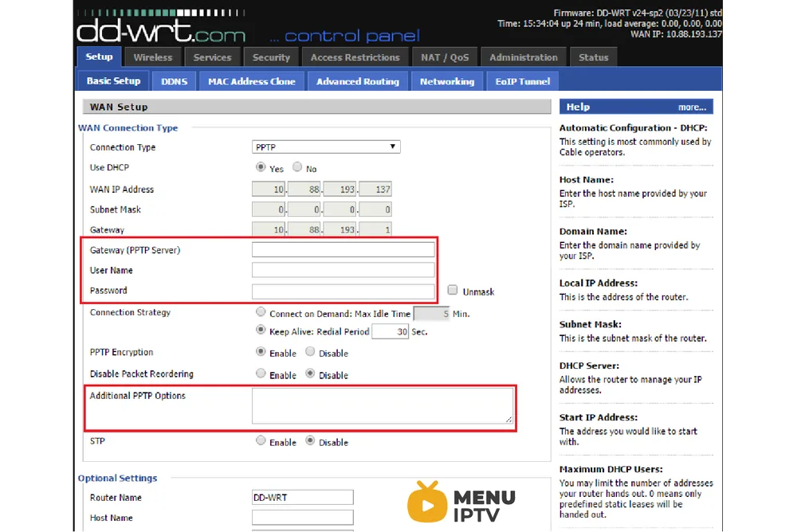The image size is (797, 532).
Task: Open the Services tab
Action: (x=212, y=57)
